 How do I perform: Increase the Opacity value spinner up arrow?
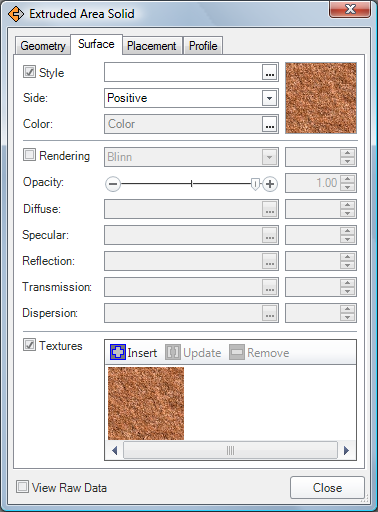click(x=348, y=179)
